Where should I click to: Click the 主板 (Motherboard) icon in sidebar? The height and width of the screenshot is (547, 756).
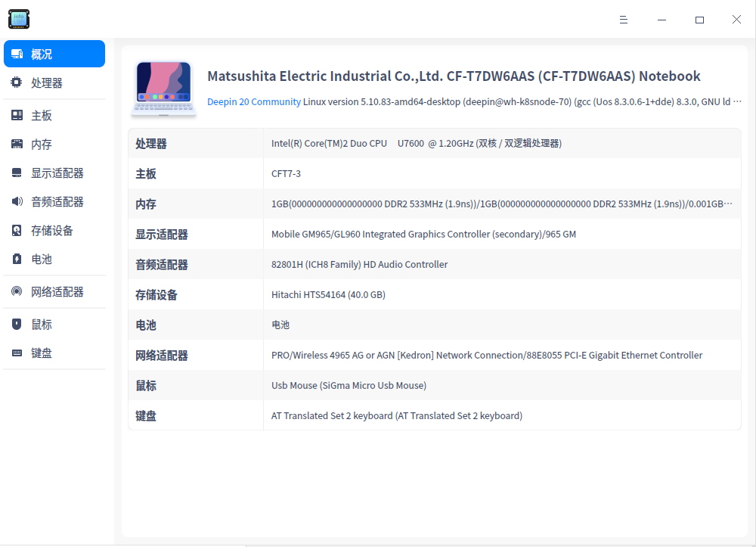tap(16, 114)
